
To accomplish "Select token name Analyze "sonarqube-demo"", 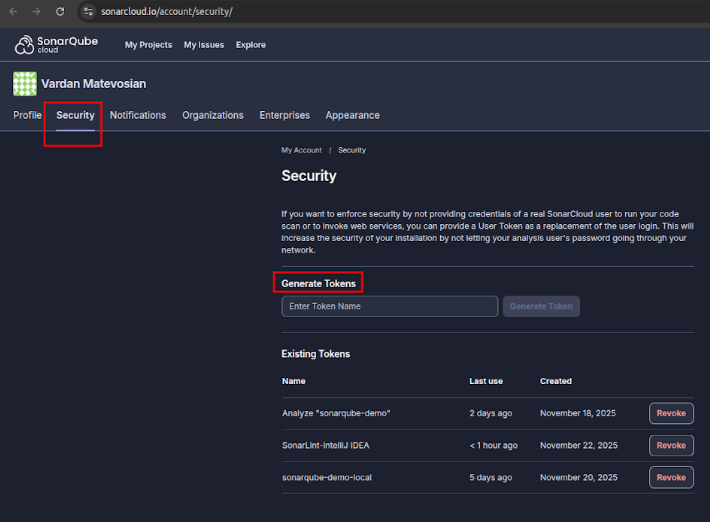I will (x=336, y=413).
